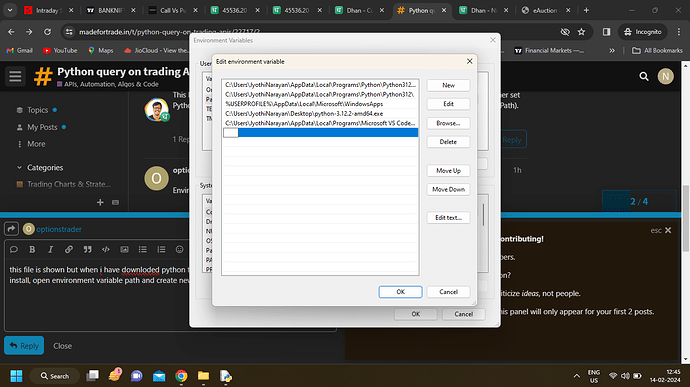Open My Posts in the sidebar
The height and width of the screenshot is (387, 690).
click(x=42, y=127)
